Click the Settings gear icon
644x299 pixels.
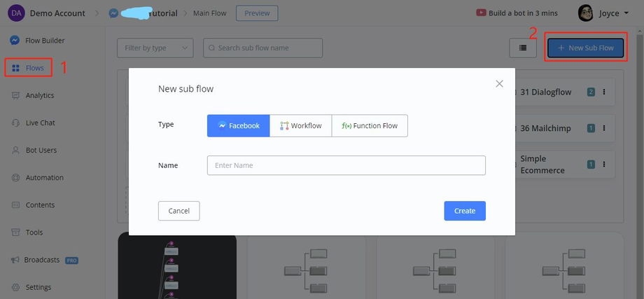[15, 287]
